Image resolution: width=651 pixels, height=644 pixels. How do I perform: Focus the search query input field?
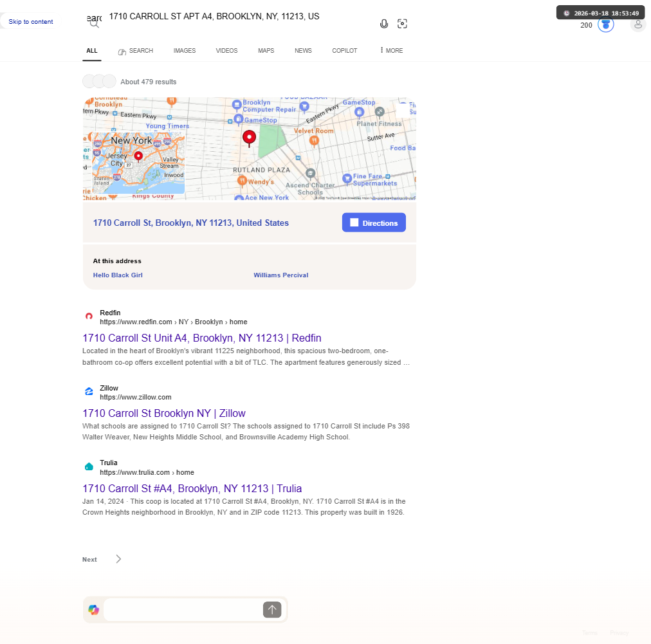point(239,17)
